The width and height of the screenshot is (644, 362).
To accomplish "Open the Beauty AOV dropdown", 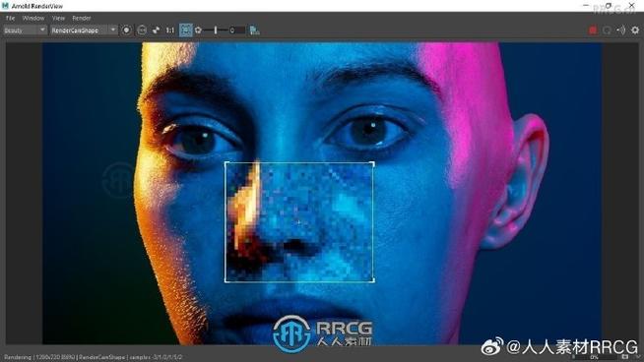I will click(x=25, y=30).
